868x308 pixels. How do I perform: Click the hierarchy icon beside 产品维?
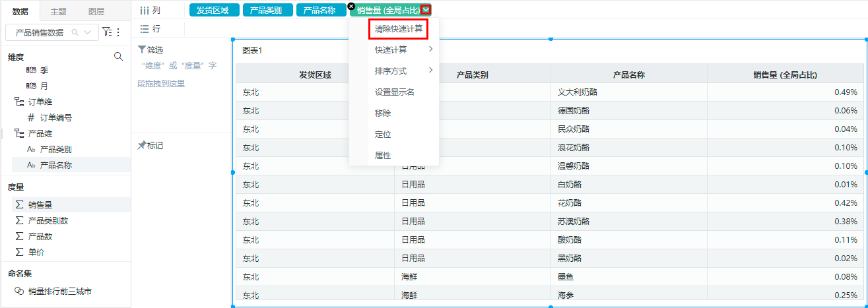pyautogui.click(x=19, y=133)
